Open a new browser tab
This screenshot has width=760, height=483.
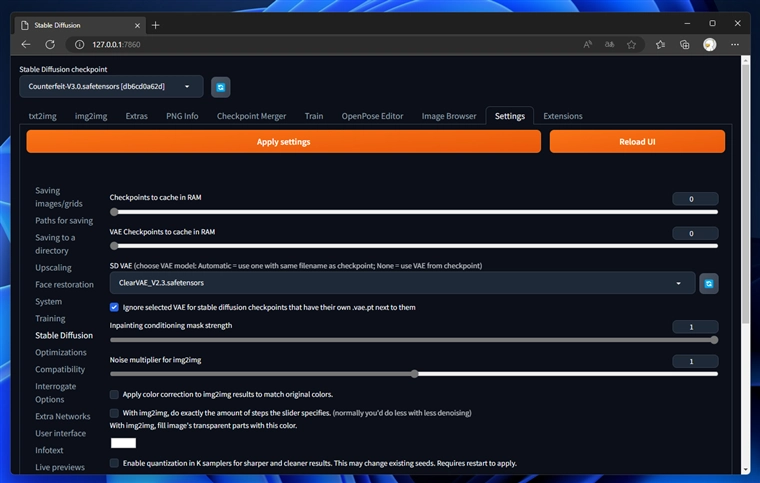pyautogui.click(x=155, y=25)
